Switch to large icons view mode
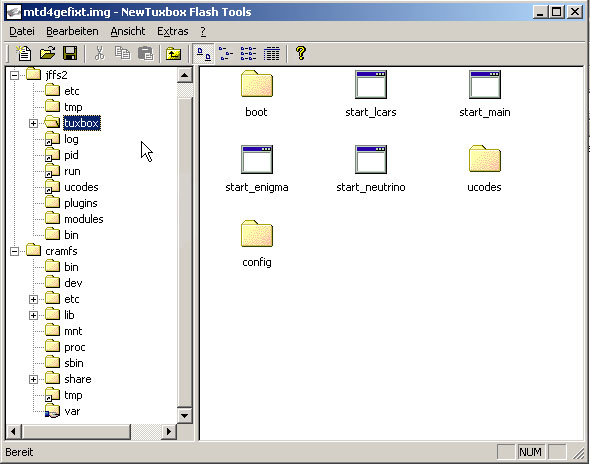This screenshot has height=464, width=590. click(x=204, y=54)
